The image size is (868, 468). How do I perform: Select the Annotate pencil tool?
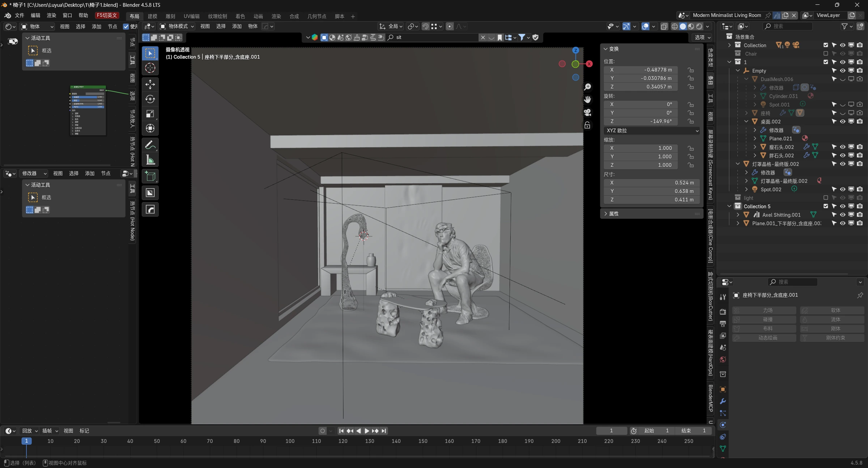150,145
